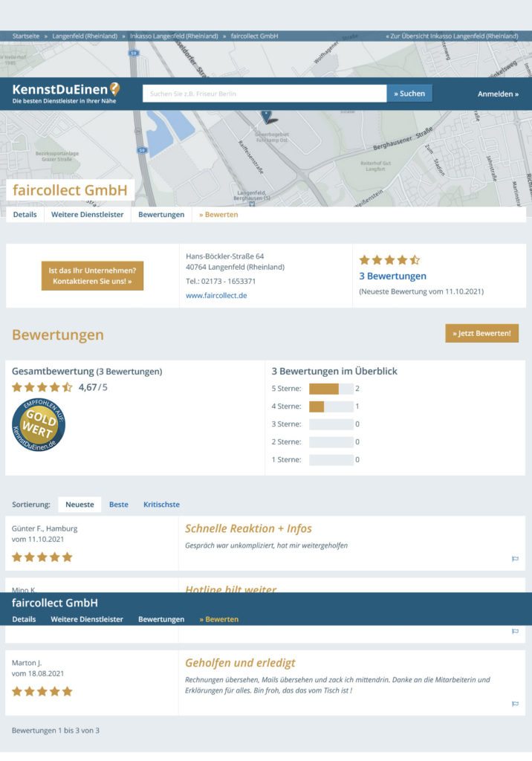Click the Suchen search button
This screenshot has width=532, height=761.
[409, 94]
